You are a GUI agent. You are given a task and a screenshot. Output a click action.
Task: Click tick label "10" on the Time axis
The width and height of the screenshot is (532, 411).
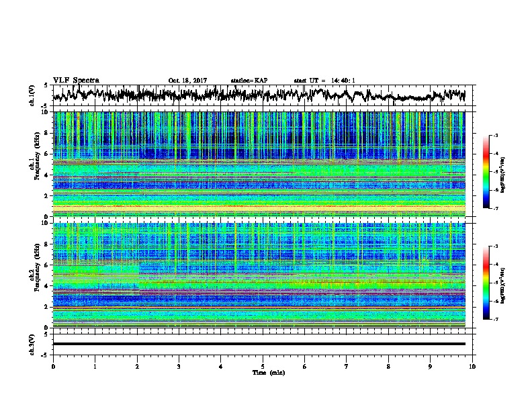(x=472, y=367)
